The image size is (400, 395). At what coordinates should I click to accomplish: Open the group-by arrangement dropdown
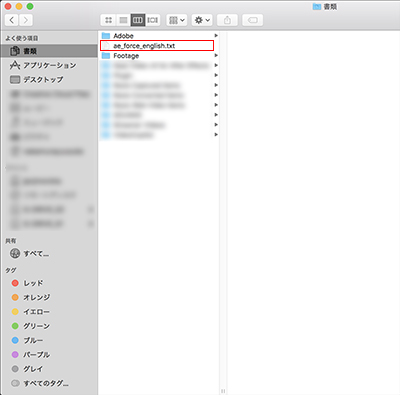177,20
